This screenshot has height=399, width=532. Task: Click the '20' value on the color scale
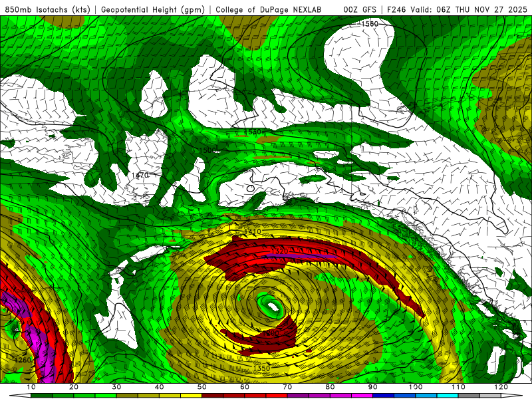coord(74,387)
